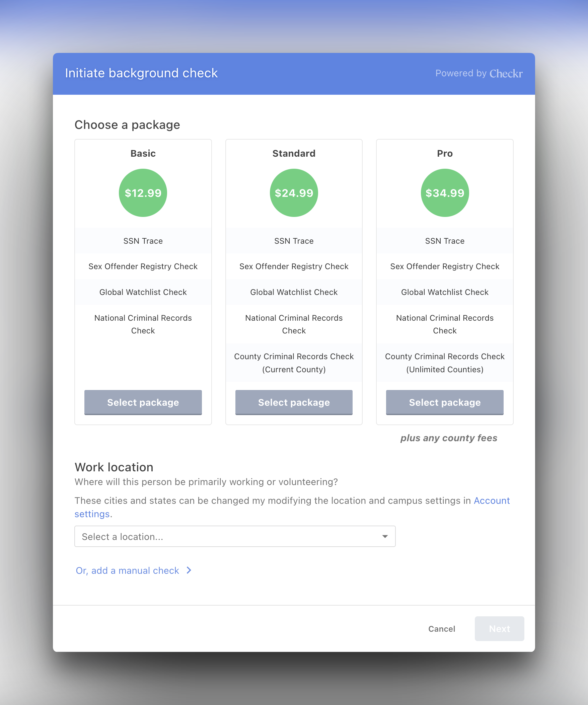Click the Pro $34.99 price circle
588x705 pixels.
click(445, 193)
